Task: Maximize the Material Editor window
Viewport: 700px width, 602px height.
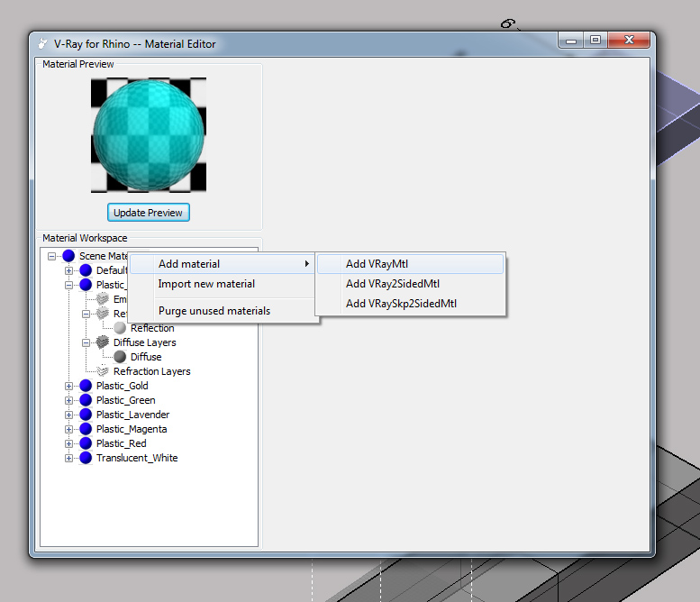Action: pyautogui.click(x=595, y=41)
